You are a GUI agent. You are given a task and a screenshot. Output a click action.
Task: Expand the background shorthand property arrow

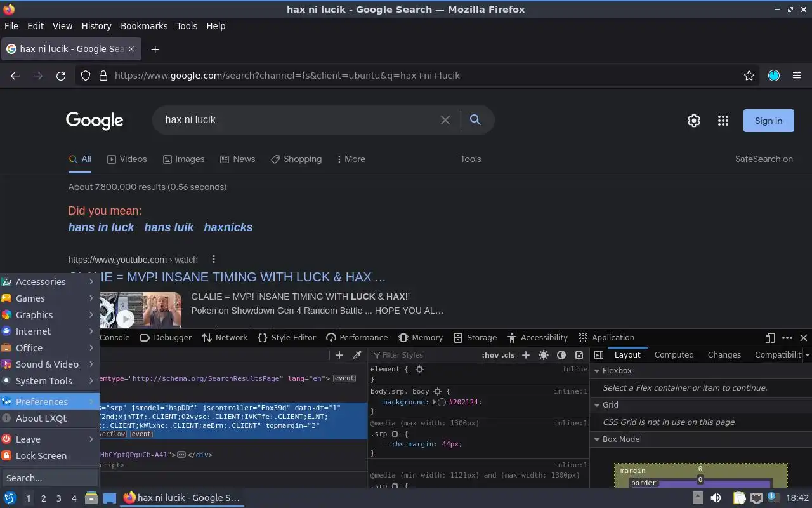pos(435,403)
